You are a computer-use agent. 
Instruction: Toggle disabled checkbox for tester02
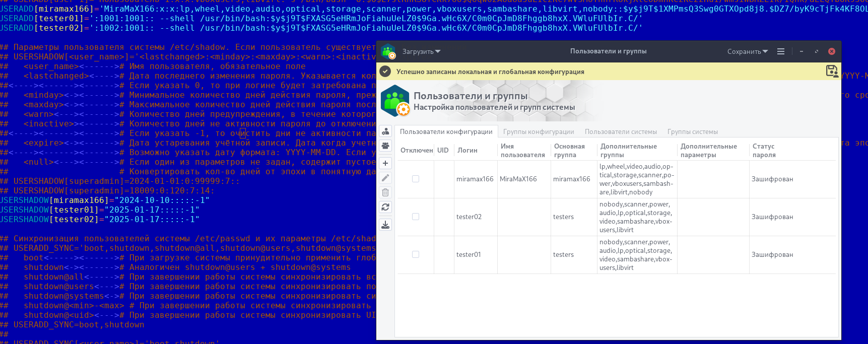pyautogui.click(x=416, y=217)
